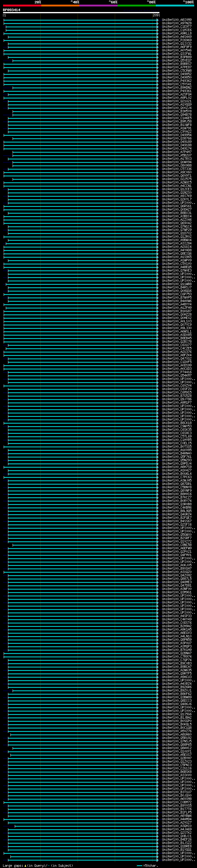Click the UniRef100_A2SFQ4 label
Image resolution: width=197 pixels, height=868 pixels.
click(177, 94)
